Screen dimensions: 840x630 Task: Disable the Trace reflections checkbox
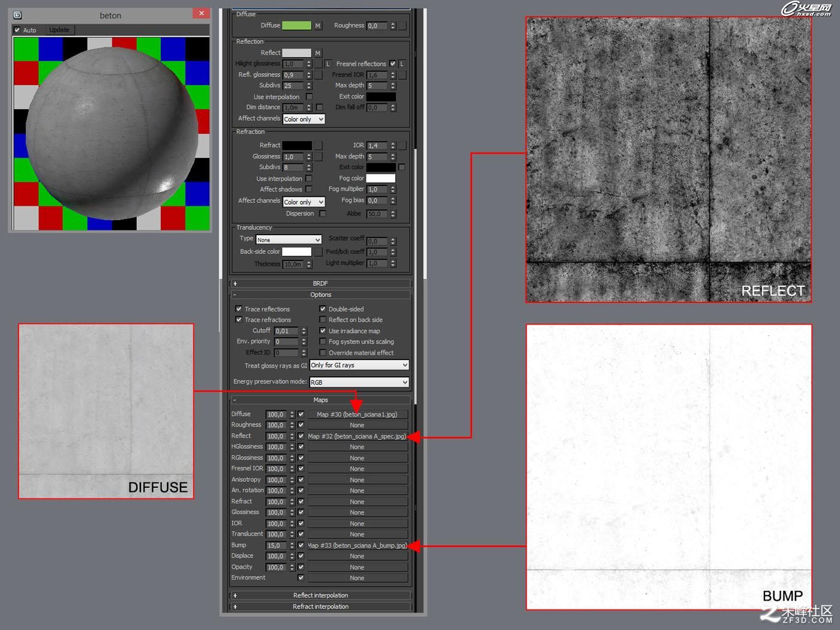[239, 309]
